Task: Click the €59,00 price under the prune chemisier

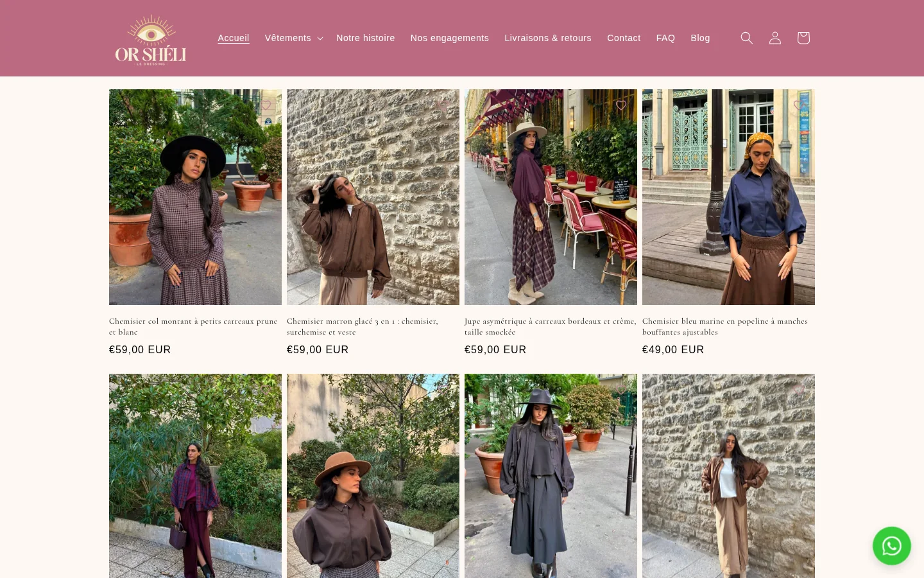Action: pos(140,350)
